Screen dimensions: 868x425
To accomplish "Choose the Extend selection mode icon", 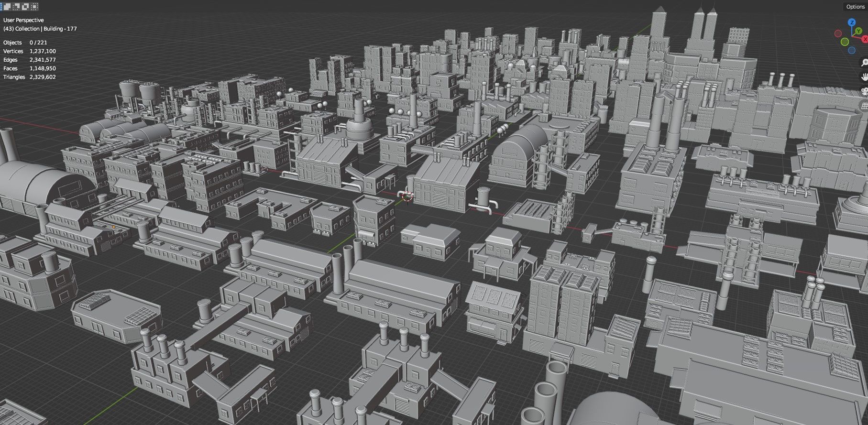I will click(x=7, y=7).
